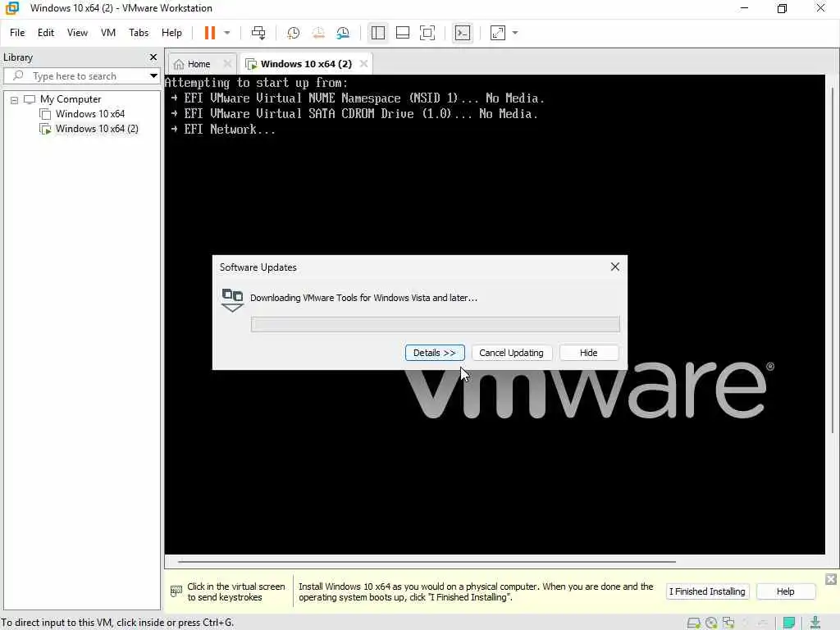Select Windows 10 x64 (2) in library
840x630 pixels.
pyautogui.click(x=97, y=129)
